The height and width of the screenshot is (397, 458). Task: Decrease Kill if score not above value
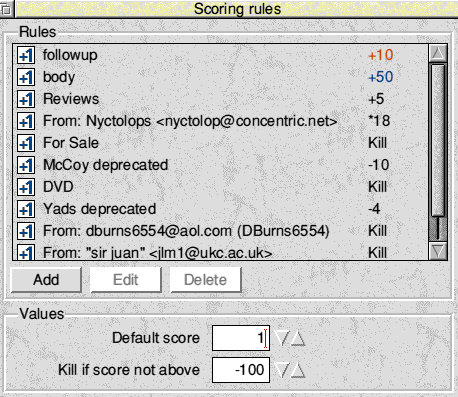[282, 370]
